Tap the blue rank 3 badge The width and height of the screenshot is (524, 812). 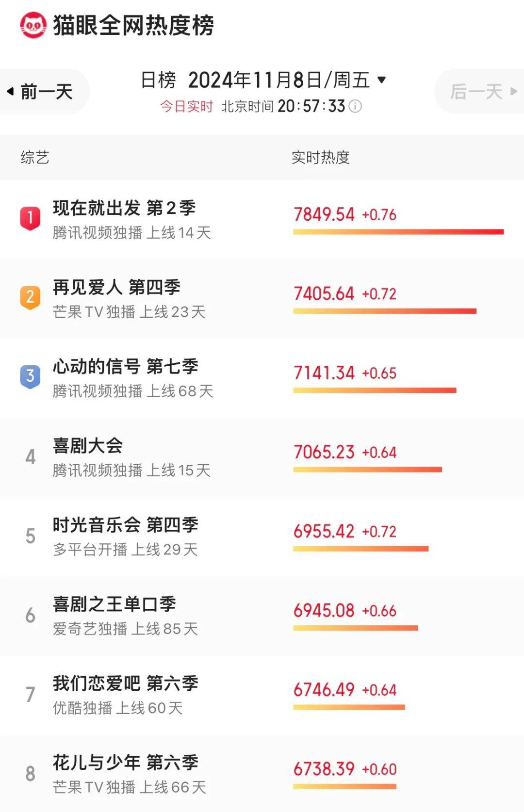[30, 376]
